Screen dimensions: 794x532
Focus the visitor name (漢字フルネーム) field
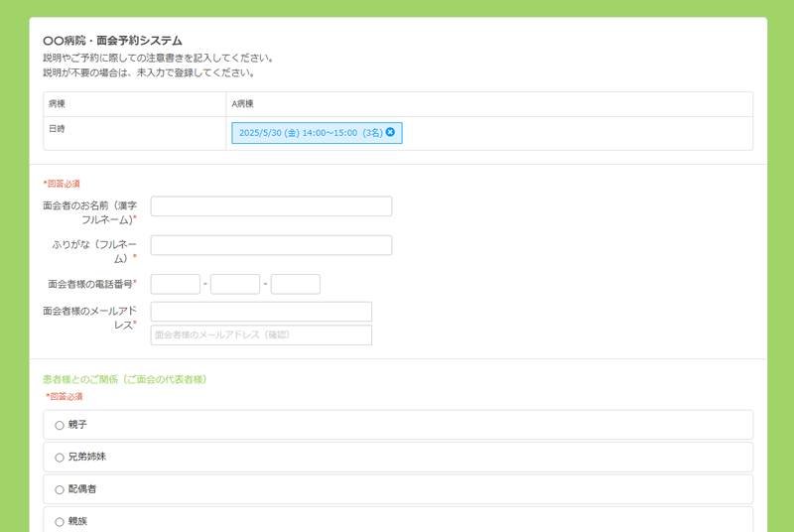(x=271, y=206)
